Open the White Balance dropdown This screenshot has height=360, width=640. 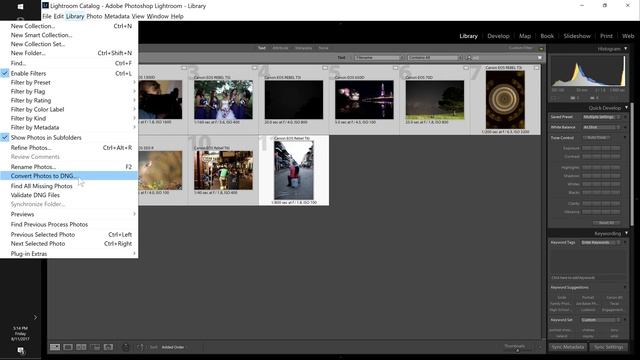click(x=601, y=127)
